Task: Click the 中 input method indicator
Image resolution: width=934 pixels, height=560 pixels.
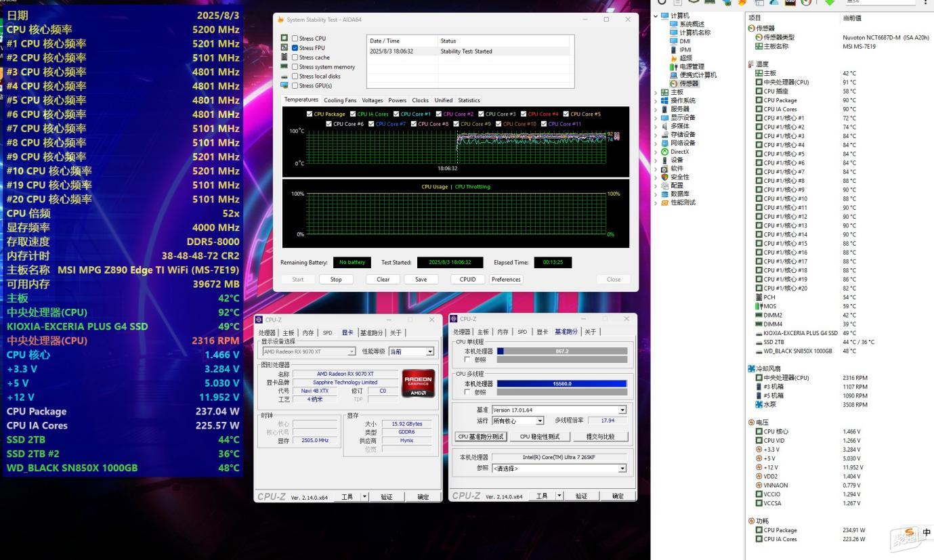Action: 927,533
